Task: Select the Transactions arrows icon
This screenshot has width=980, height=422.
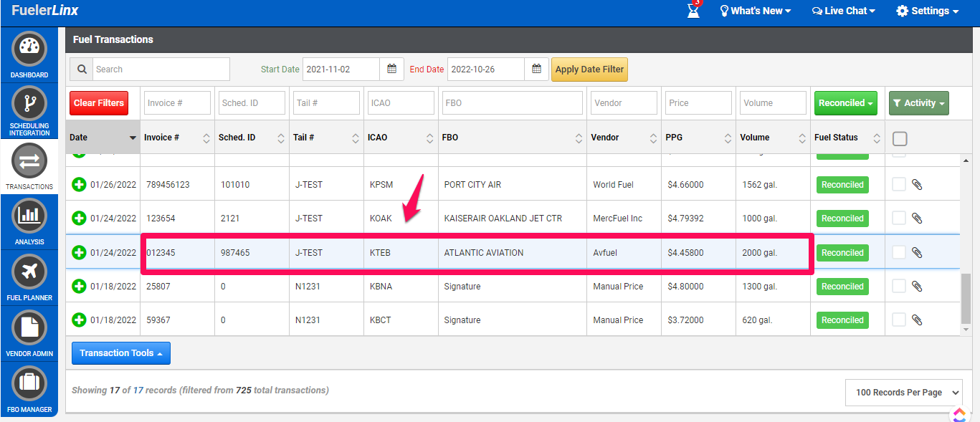Action: pyautogui.click(x=29, y=161)
